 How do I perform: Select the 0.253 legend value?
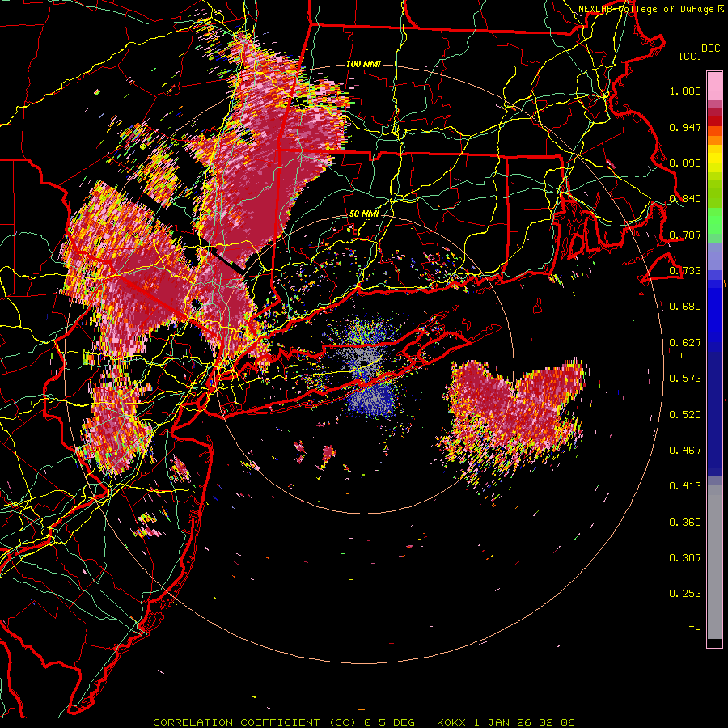(x=685, y=594)
